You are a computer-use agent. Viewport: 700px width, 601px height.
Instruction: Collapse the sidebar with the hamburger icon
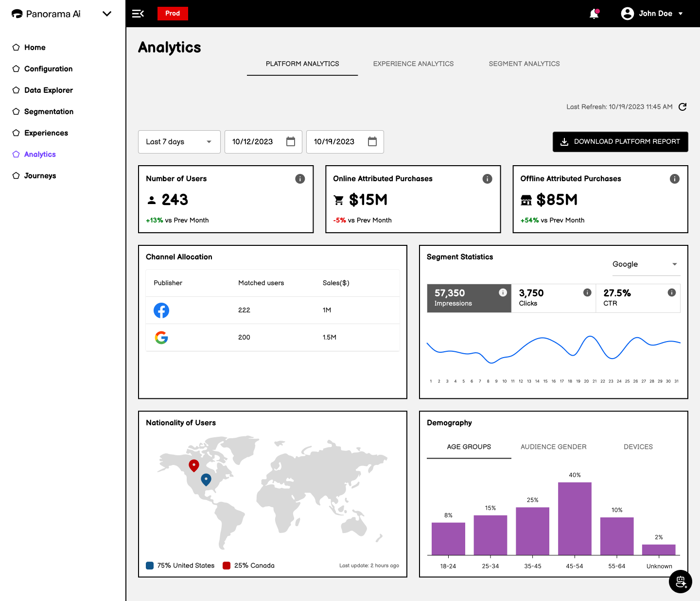tap(138, 14)
